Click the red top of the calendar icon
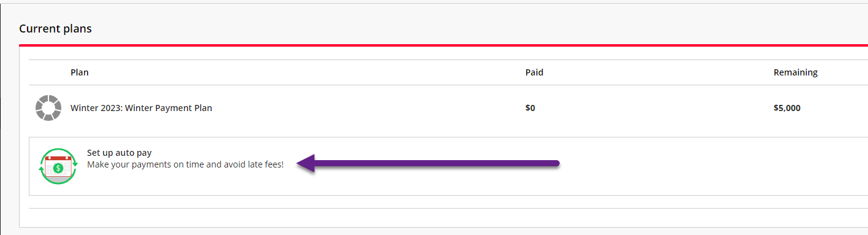This screenshot has width=868, height=235. click(x=59, y=158)
